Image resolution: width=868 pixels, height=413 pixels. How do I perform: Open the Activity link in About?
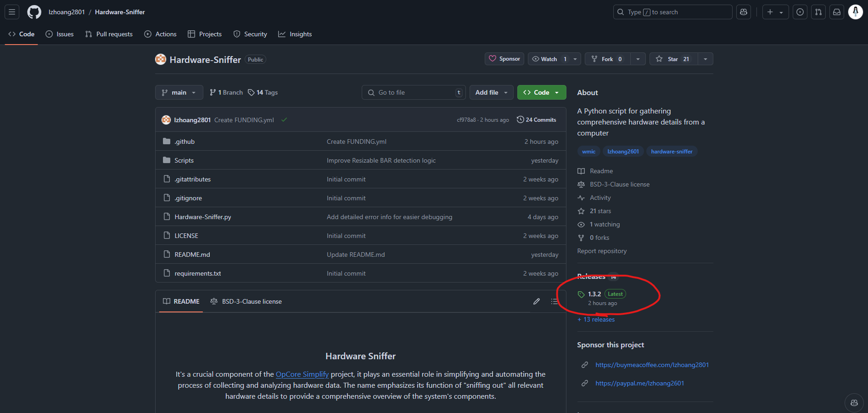click(x=600, y=198)
